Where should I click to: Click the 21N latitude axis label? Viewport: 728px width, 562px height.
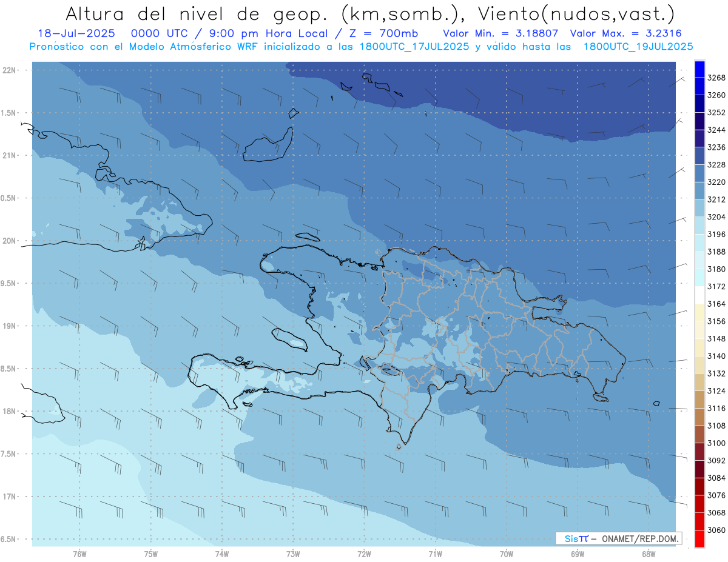point(9,156)
